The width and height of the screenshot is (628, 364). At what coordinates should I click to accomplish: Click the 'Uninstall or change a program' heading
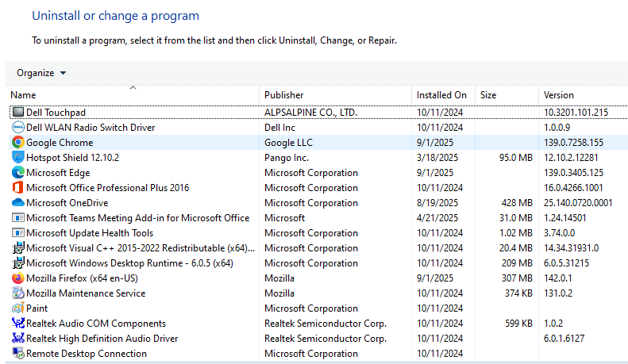pyautogui.click(x=115, y=16)
